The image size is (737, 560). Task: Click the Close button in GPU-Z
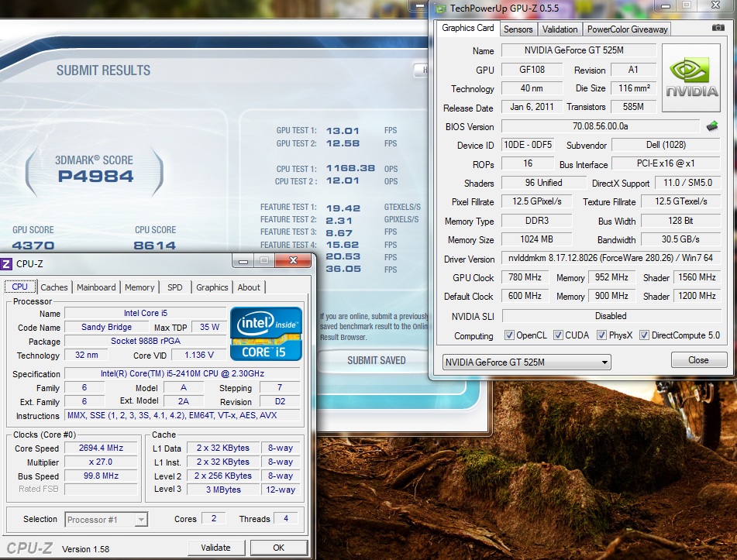pyautogui.click(x=698, y=360)
